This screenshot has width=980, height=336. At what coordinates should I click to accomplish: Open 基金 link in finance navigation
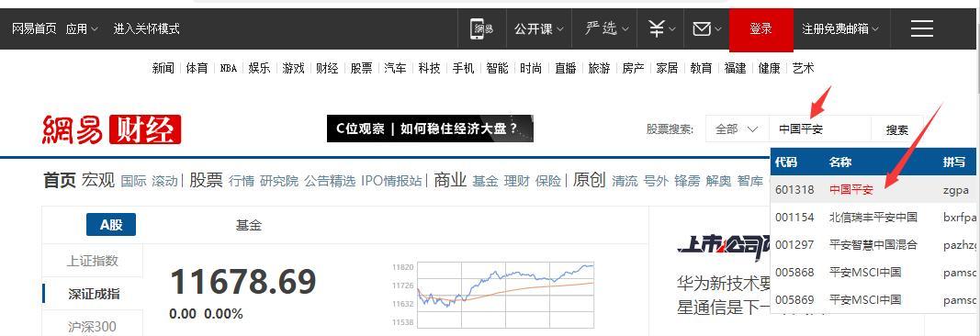coord(485,181)
